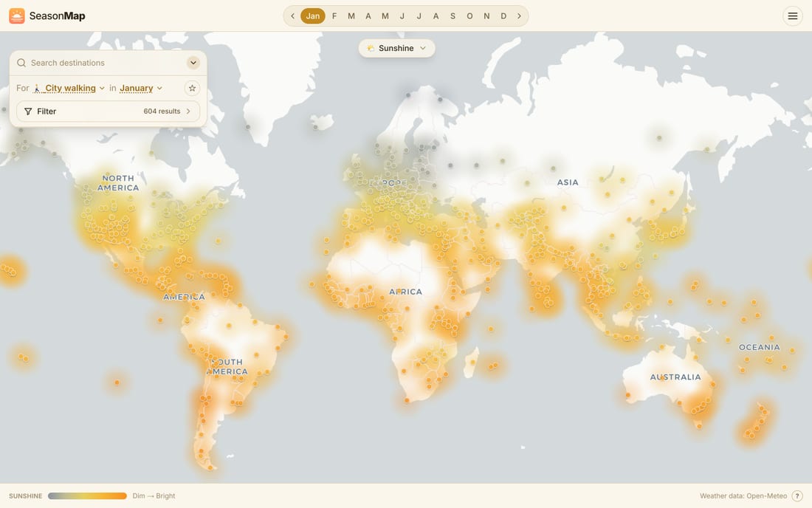
Task: Click the NORTH AMERICA map label
Action: click(118, 183)
